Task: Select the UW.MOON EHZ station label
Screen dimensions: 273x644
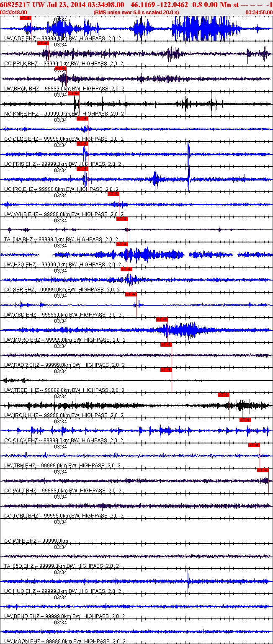Action: (x=22, y=641)
